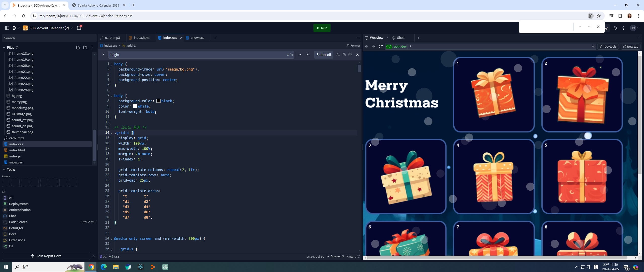Switch to the carol.mp3 editor tab
Screen dimensions: 644x272
112,38
